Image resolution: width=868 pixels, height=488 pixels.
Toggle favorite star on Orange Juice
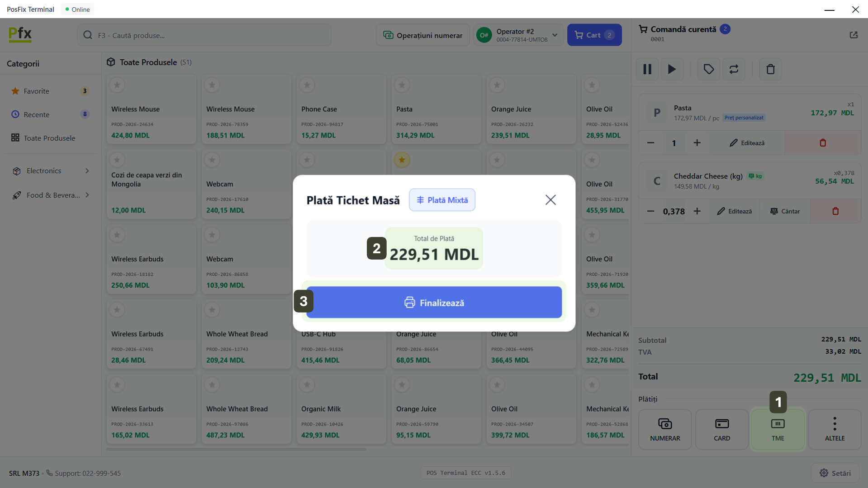point(497,85)
